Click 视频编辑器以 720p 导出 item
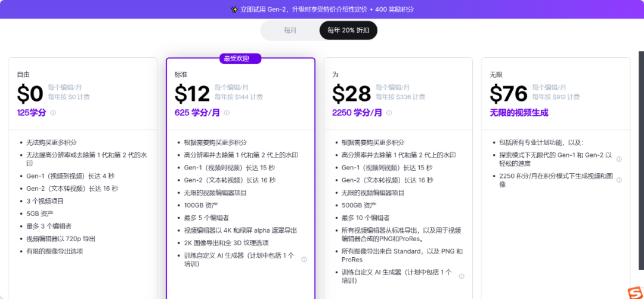This screenshot has width=644, height=299. (x=61, y=239)
